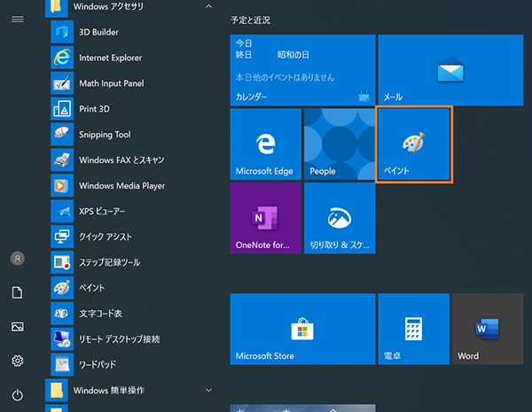
Task: Click the ペイント tile on the Start menu
Action: coord(414,144)
